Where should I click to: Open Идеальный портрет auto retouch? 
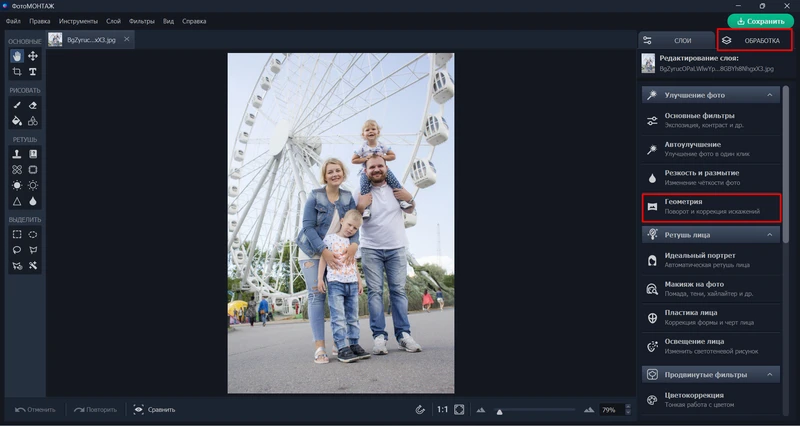tap(711, 260)
